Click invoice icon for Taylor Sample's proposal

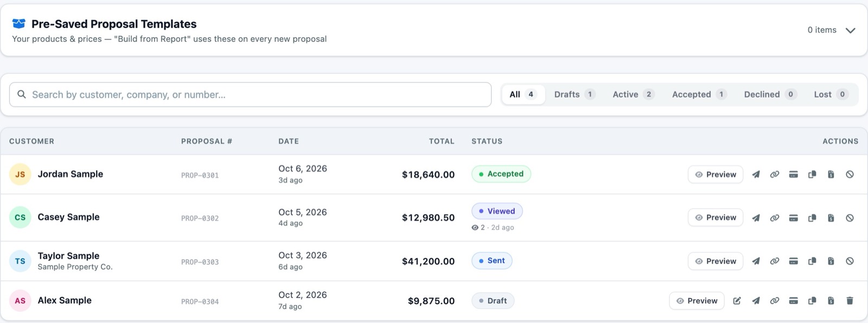tap(831, 261)
